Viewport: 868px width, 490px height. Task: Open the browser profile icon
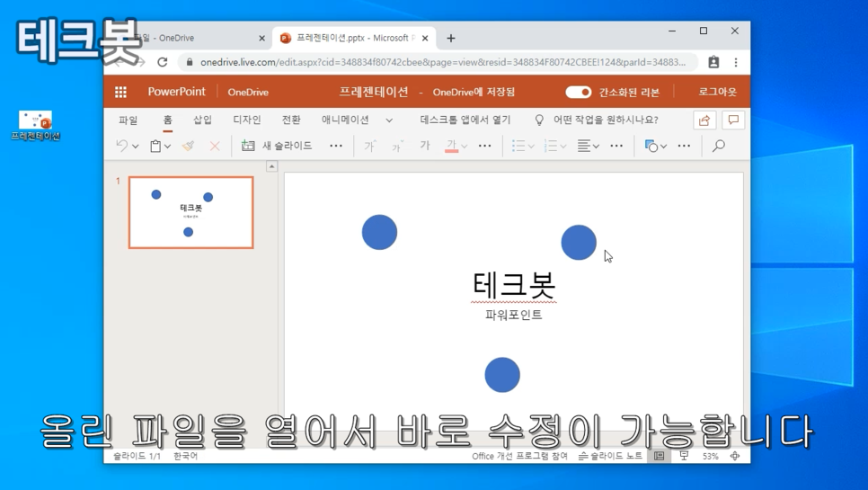coord(713,62)
